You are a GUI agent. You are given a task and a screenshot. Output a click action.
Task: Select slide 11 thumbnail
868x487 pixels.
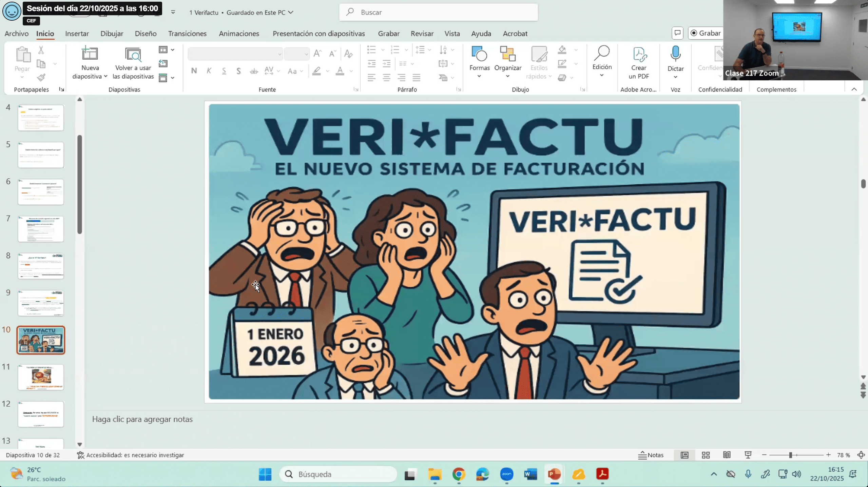tap(41, 377)
